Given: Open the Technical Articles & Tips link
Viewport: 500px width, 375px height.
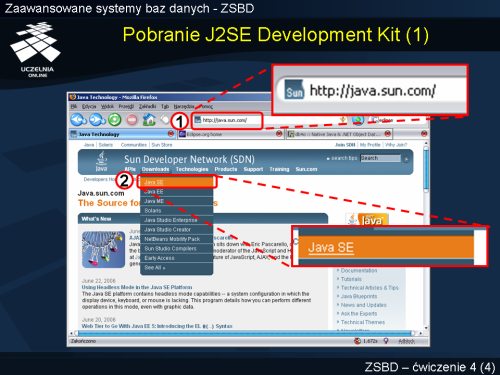Looking at the screenshot, I should pos(370,288).
